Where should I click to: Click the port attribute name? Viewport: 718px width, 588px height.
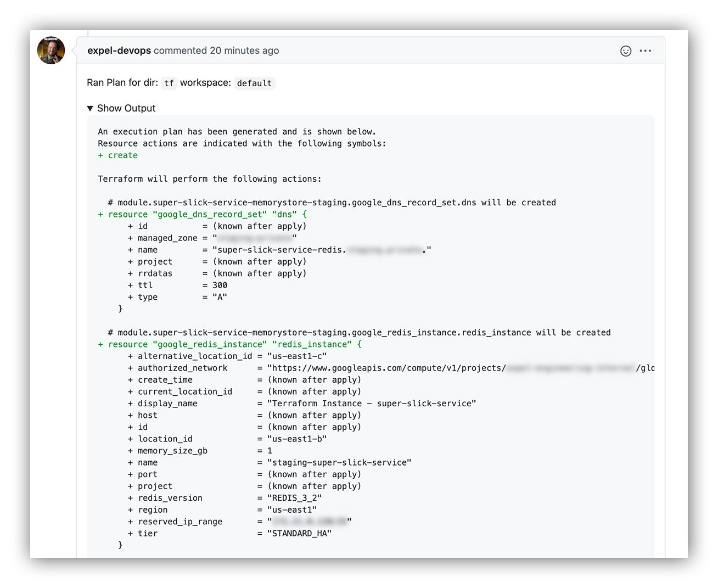point(148,474)
